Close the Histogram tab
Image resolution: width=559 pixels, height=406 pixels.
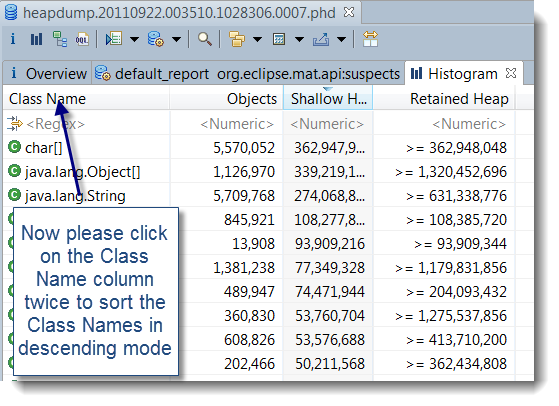click(x=511, y=73)
